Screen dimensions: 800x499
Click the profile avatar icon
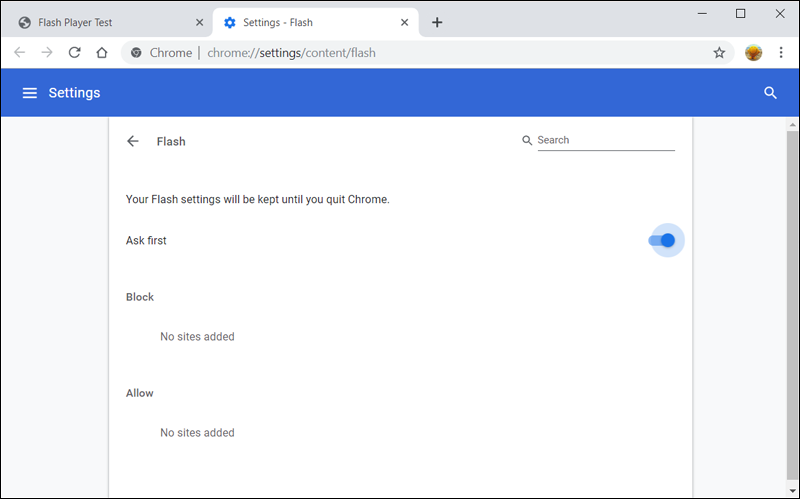[x=753, y=53]
